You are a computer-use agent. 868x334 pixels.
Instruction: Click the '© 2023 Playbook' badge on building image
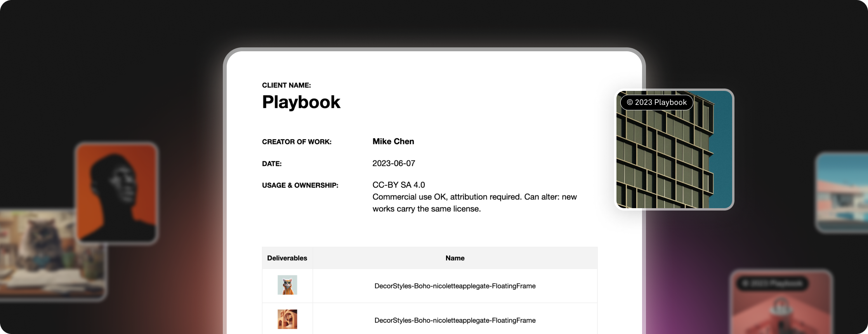(657, 103)
